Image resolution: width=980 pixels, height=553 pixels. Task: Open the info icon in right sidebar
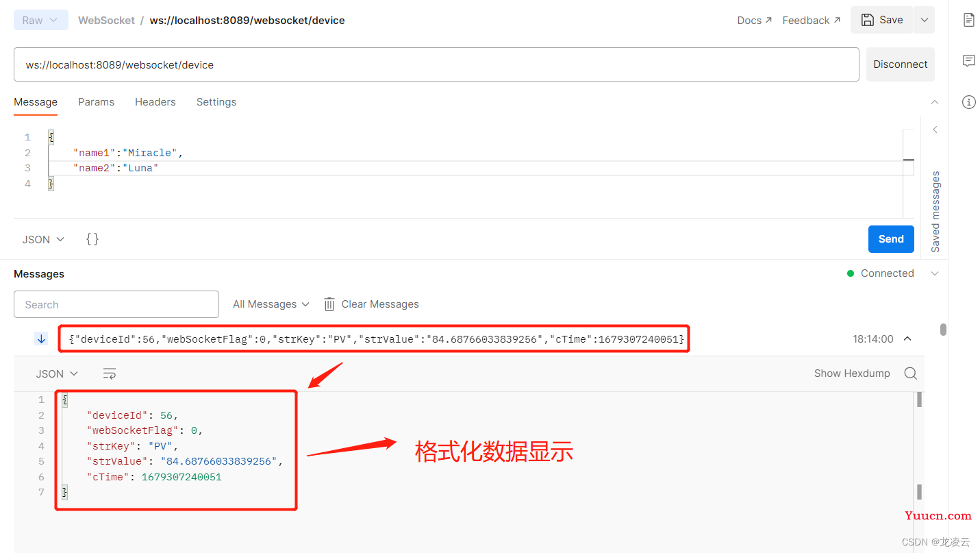pyautogui.click(x=968, y=102)
